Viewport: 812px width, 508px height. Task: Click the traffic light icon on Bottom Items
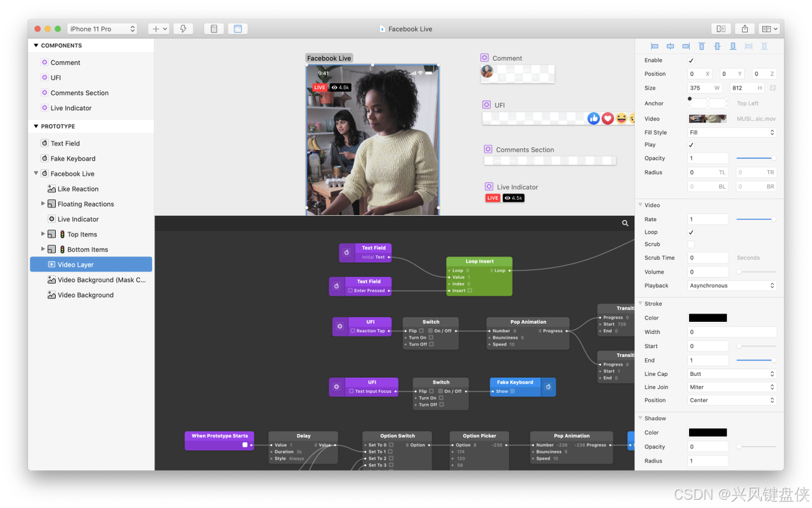(x=62, y=250)
